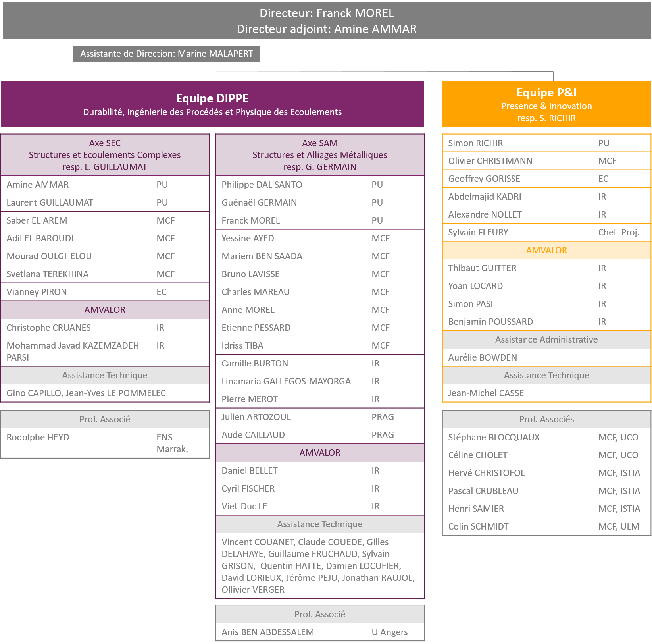Click the Rodolphe HEYD entry
This screenshot has height=644, width=652.
(x=38, y=437)
